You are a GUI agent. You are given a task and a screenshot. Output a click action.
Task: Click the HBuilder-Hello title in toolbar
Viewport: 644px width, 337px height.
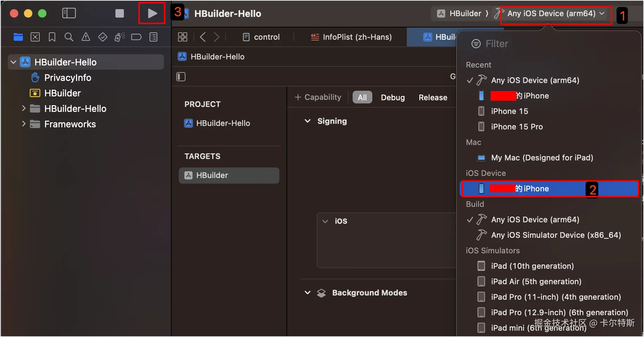click(228, 14)
